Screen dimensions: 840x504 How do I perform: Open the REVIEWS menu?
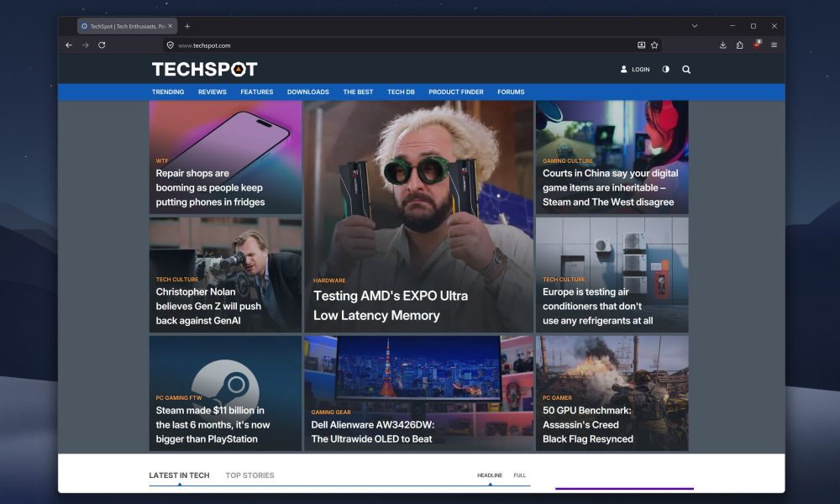pos(213,92)
